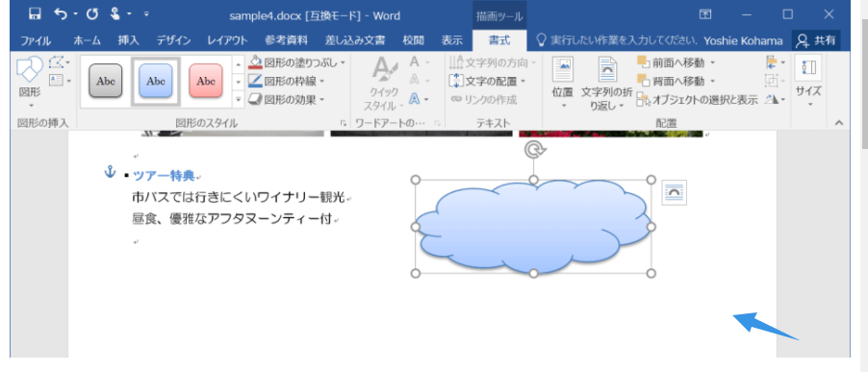The image size is (868, 372).
Task: Open the 校閲 tab
Action: click(413, 40)
